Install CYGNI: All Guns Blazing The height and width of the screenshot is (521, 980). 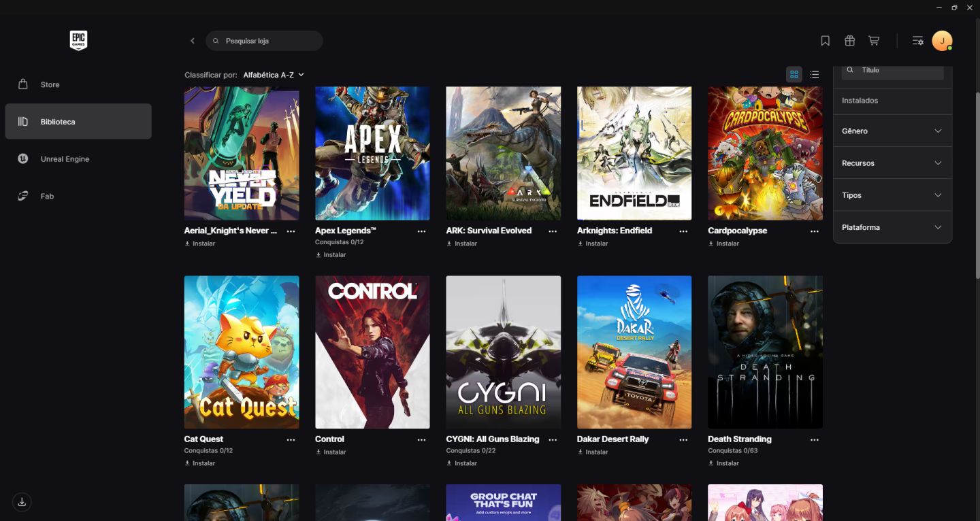point(461,463)
